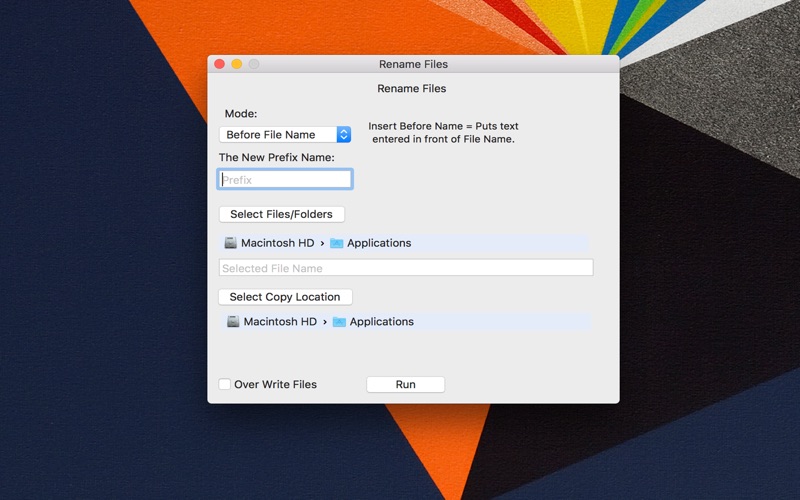
Task: Select Macintosh HD text in copy location path
Action: (x=280, y=321)
